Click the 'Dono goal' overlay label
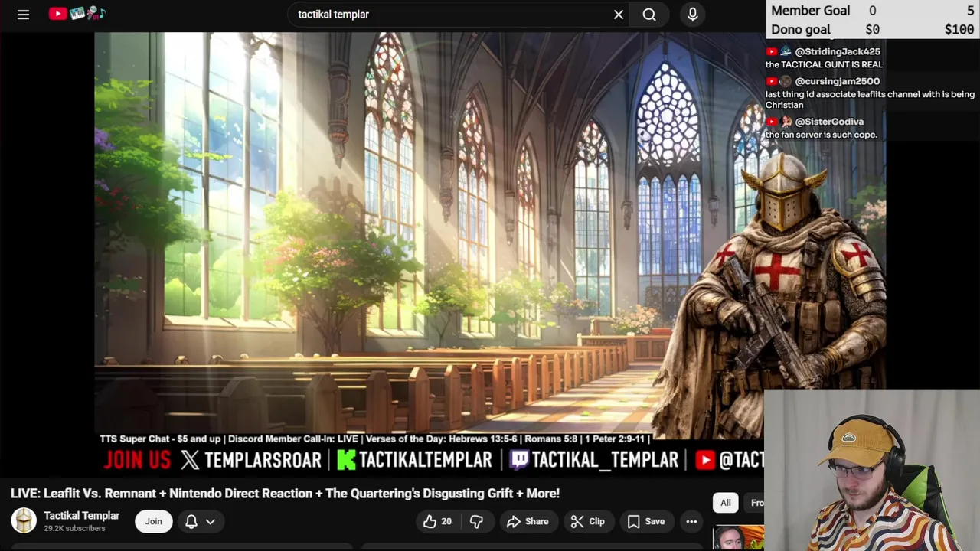The image size is (980, 551). (800, 30)
